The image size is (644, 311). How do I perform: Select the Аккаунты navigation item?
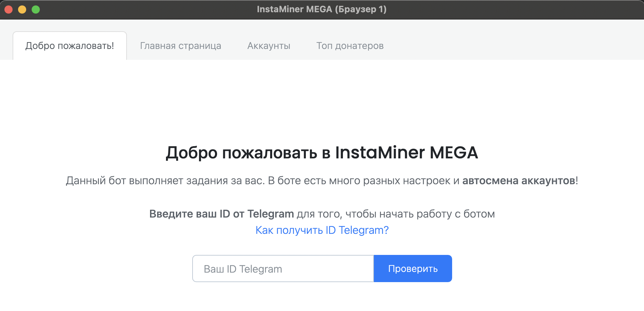(x=268, y=46)
